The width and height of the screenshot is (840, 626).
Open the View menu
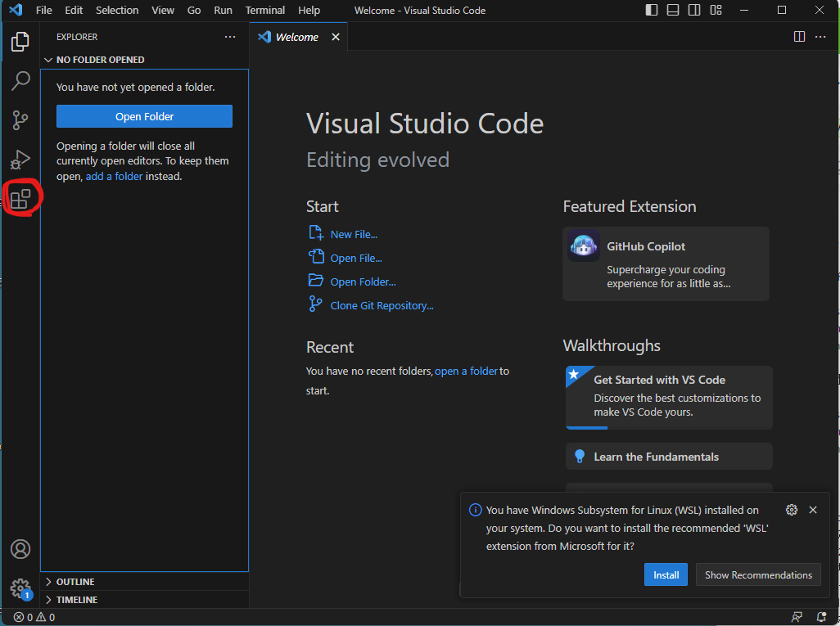pos(162,10)
